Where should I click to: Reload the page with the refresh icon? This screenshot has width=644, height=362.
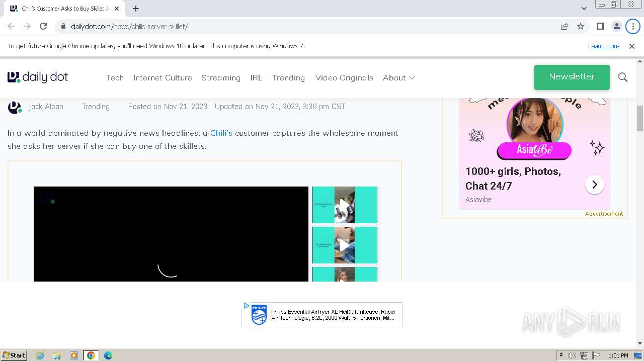43,26
